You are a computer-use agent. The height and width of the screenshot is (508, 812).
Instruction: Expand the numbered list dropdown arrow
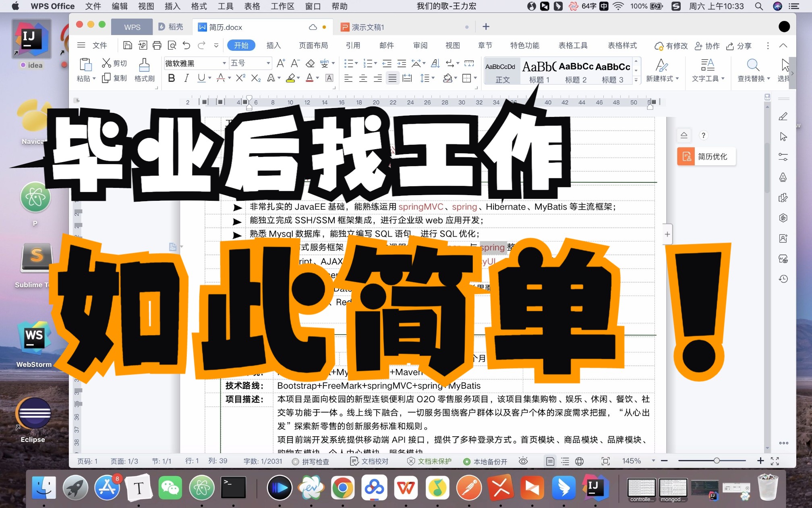[375, 63]
